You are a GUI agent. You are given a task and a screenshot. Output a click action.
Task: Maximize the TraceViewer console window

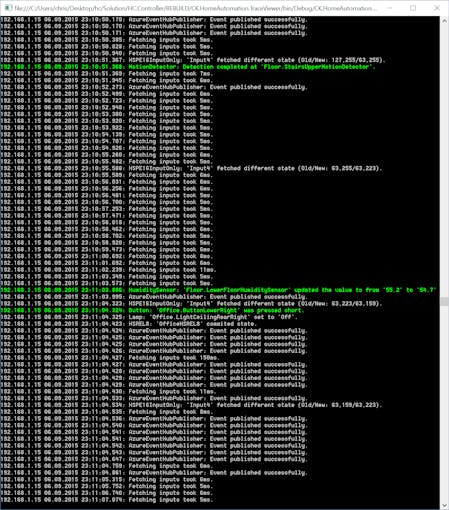[413, 8]
